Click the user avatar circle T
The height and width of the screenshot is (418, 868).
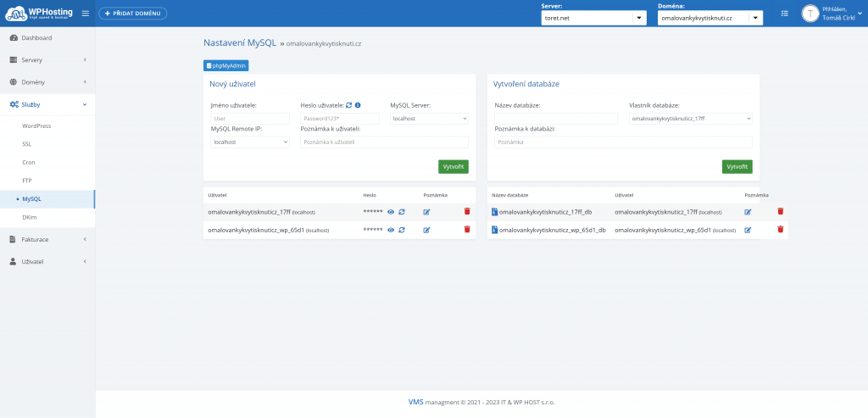[x=810, y=14]
